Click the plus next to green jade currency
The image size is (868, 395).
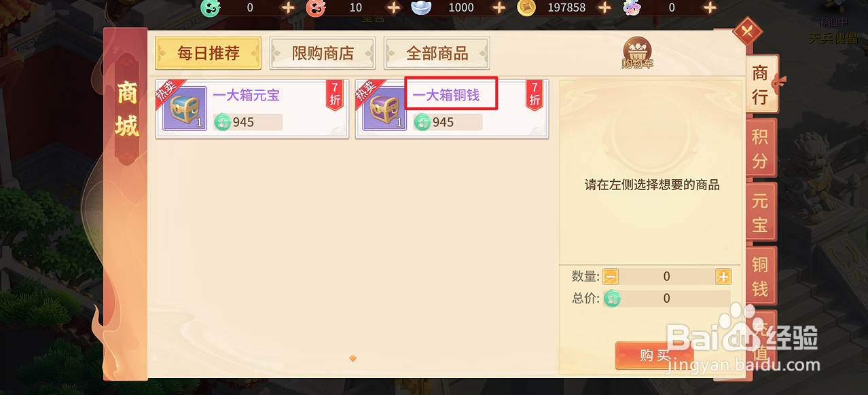[288, 7]
